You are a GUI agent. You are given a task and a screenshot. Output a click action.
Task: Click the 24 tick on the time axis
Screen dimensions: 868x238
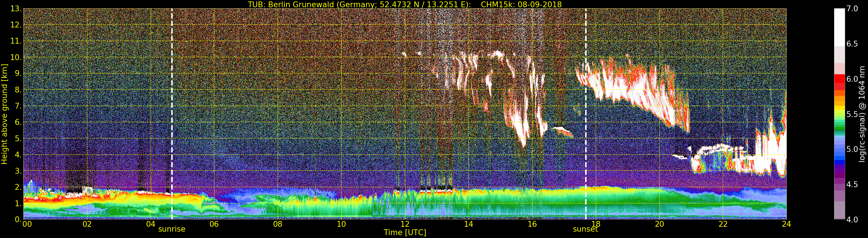point(786,224)
